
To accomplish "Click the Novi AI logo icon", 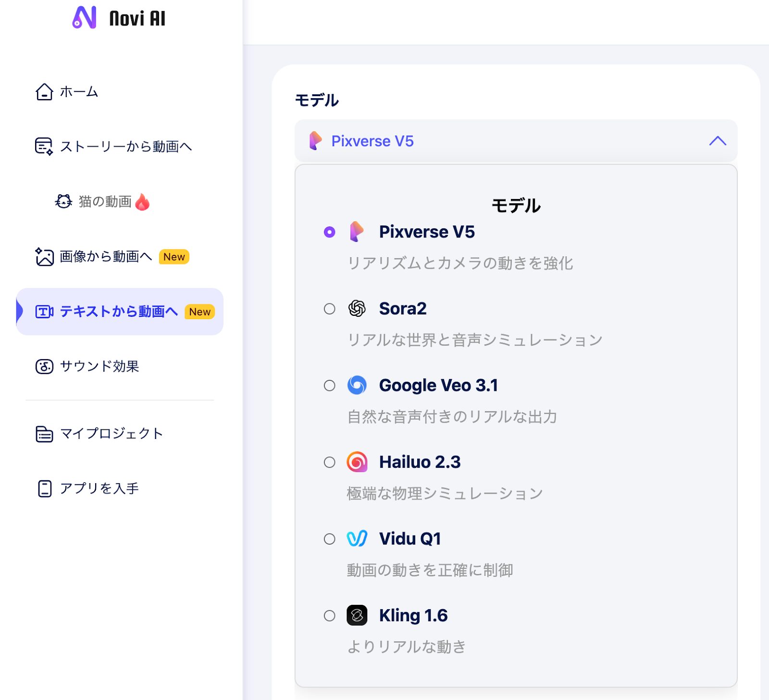I will 84,18.
